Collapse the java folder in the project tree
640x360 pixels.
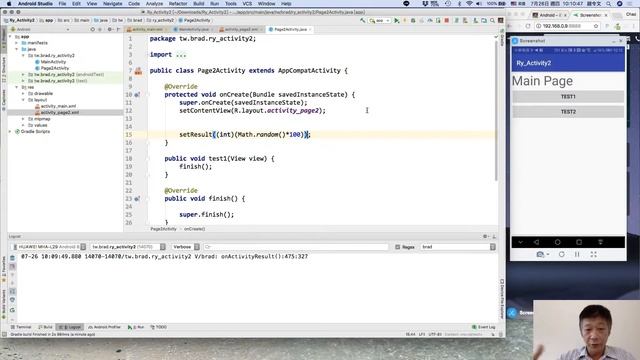(x=17, y=49)
